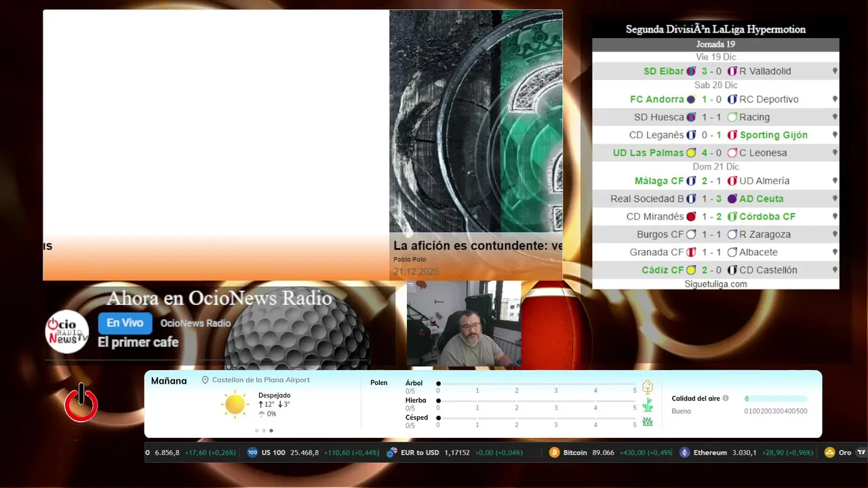Click the 'Vie 19 Dic' date row
Screen dimensions: 868x488
tap(715, 57)
